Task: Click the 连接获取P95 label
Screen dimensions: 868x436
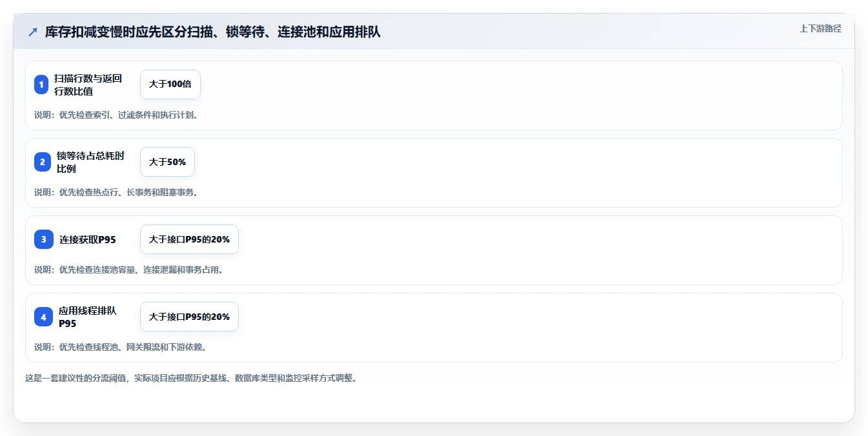Action: (88, 239)
